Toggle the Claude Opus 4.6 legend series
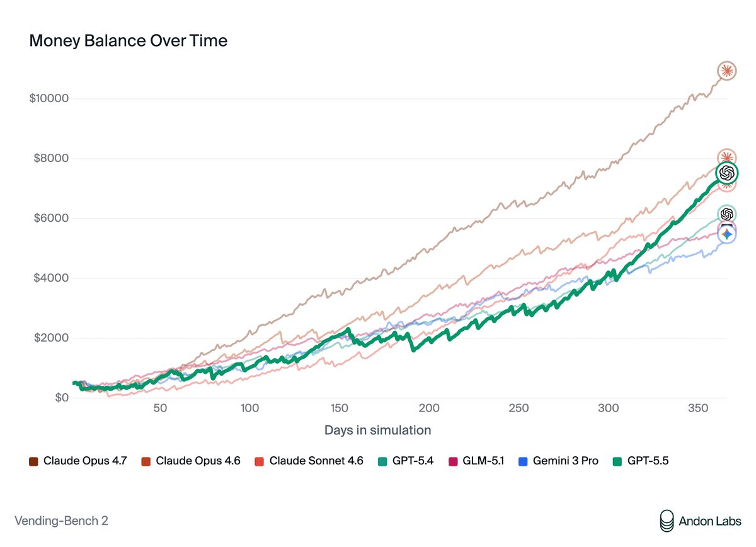This screenshot has width=756, height=547. (x=198, y=461)
